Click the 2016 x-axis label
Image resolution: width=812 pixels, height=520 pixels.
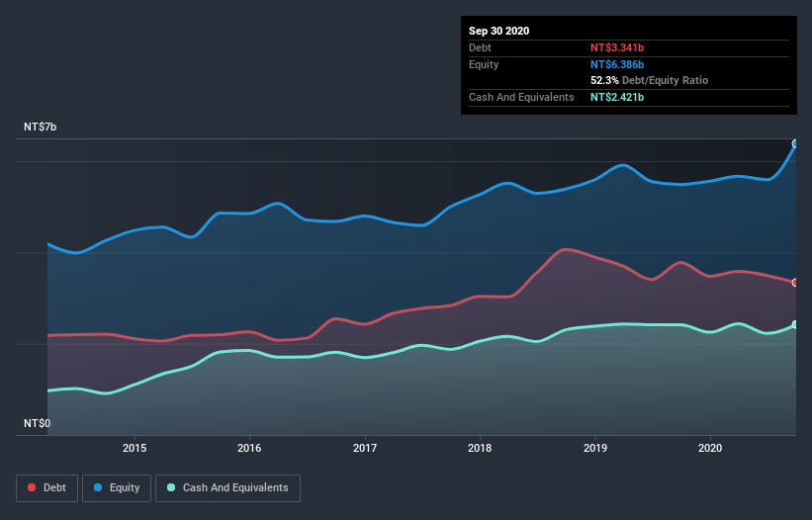click(249, 448)
